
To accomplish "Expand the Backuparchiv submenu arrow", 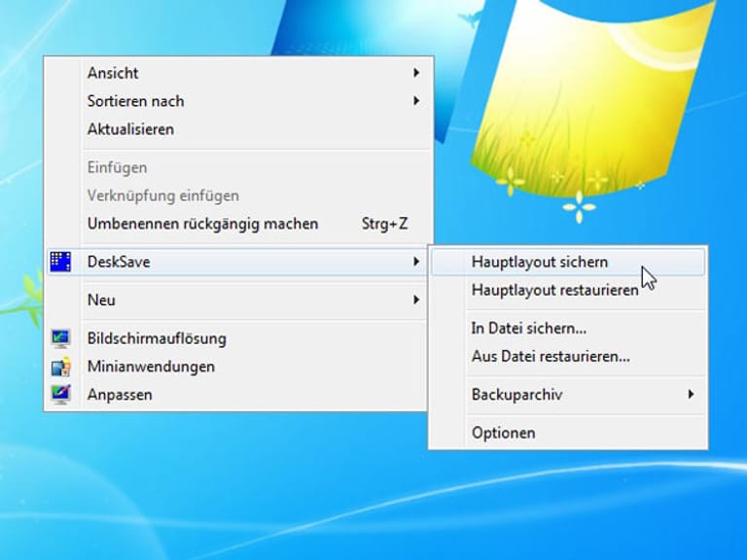I will coord(691,395).
